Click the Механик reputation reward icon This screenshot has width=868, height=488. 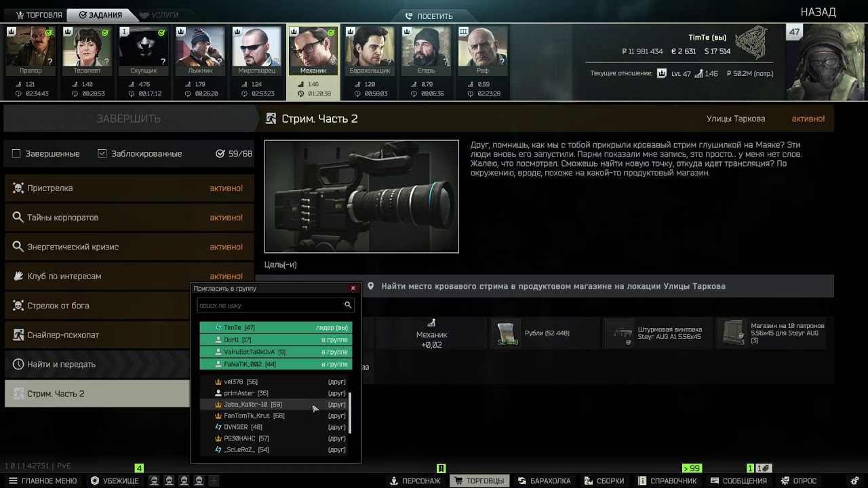(x=431, y=323)
